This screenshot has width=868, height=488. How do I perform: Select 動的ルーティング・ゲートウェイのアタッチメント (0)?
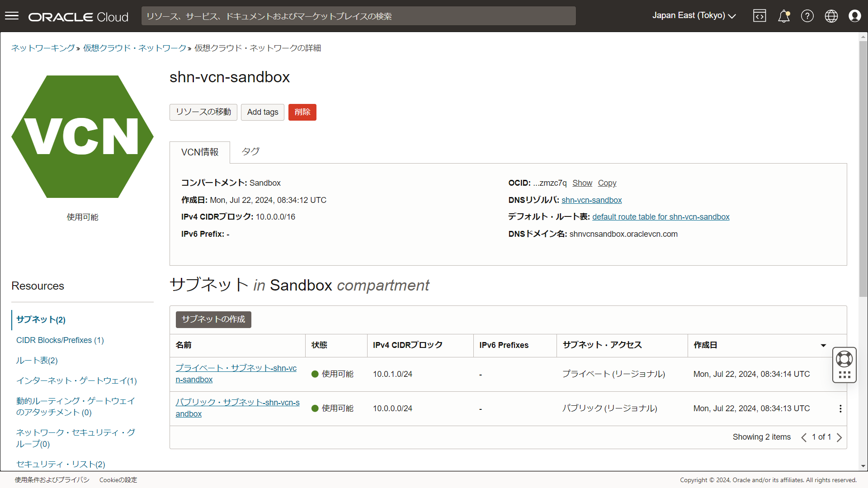75,407
